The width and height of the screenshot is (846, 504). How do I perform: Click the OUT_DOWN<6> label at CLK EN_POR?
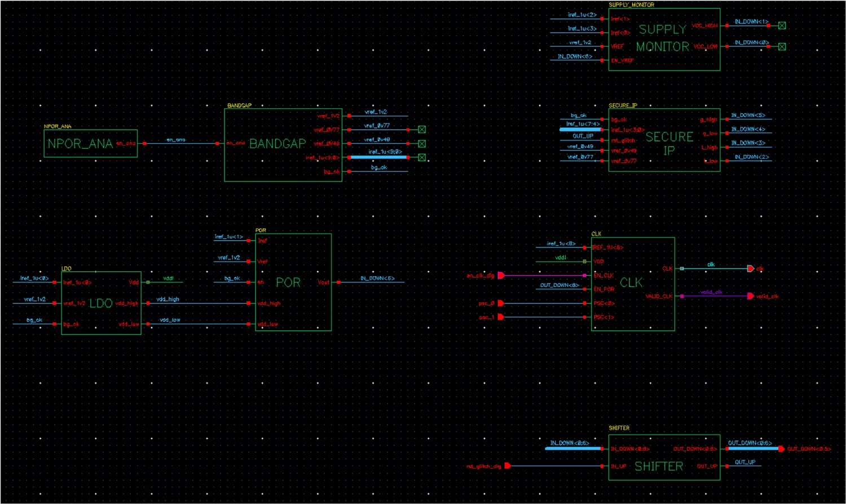pyautogui.click(x=559, y=285)
